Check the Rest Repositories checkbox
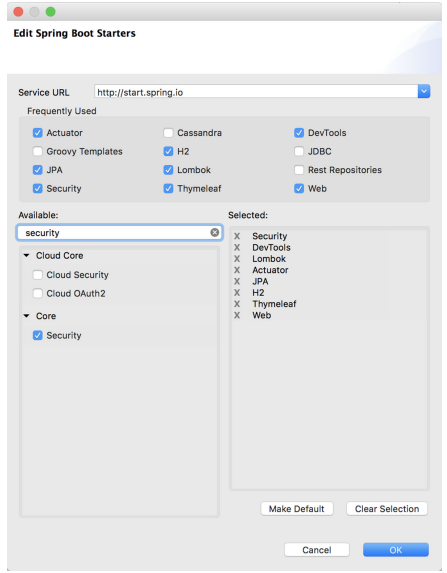This screenshot has height=573, width=447. click(299, 170)
